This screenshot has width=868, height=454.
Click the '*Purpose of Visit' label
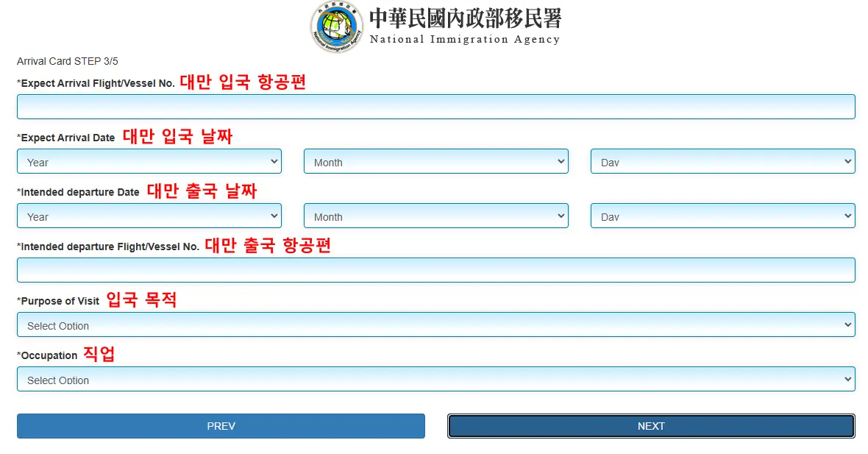pos(58,301)
